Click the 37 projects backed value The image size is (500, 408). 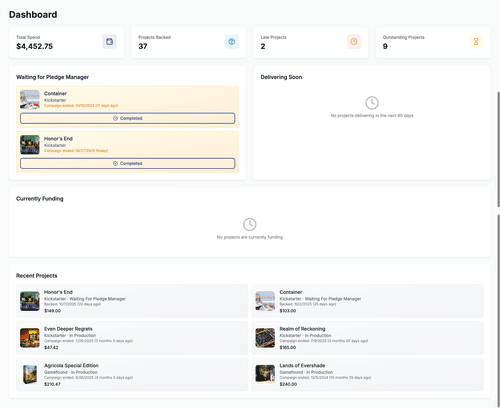(143, 46)
